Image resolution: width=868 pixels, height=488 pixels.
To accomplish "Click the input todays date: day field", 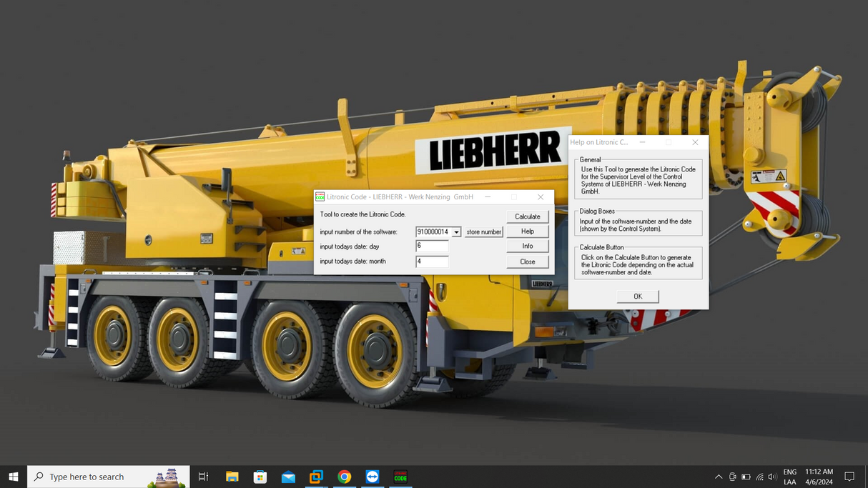I will point(432,247).
